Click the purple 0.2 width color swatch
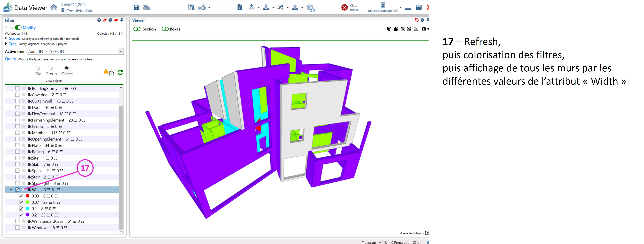 coord(28,215)
